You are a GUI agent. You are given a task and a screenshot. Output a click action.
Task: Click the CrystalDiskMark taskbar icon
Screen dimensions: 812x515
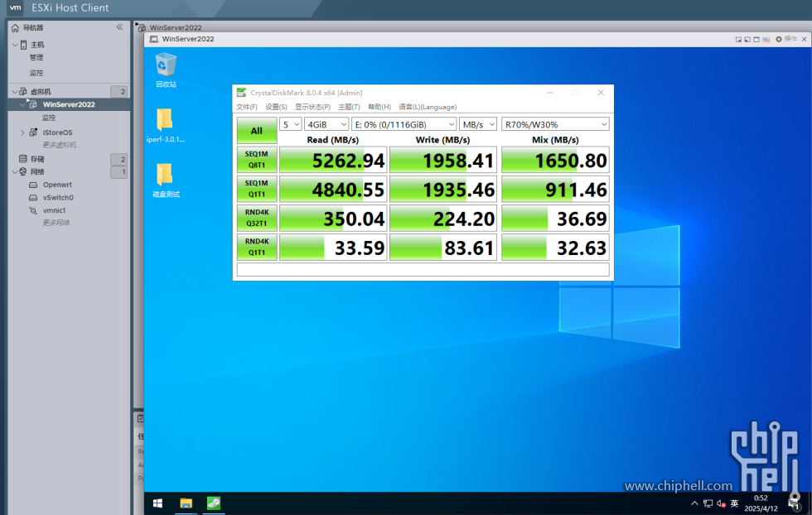point(214,503)
